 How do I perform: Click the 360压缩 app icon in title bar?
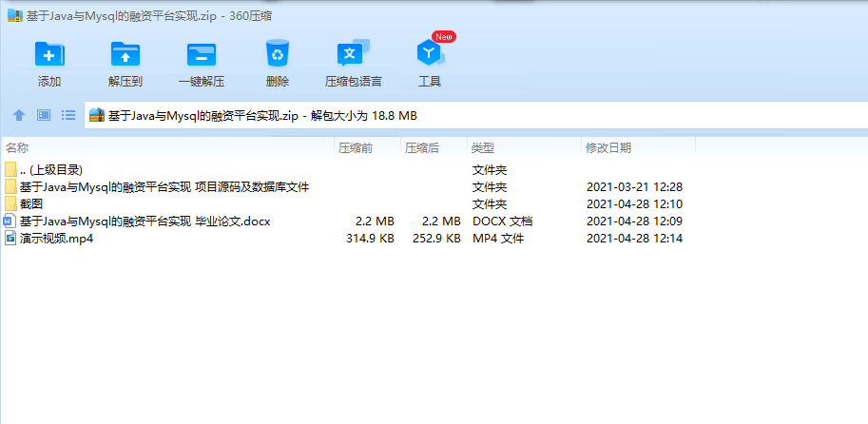(15, 15)
